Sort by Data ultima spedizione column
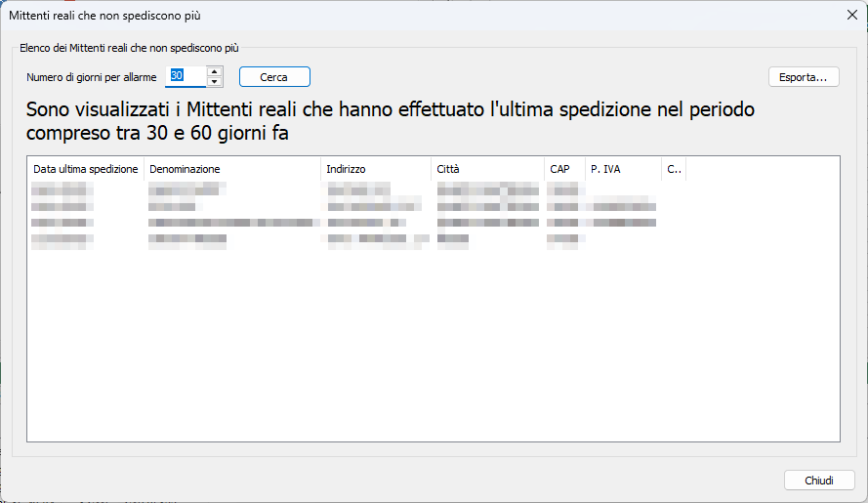 coord(85,169)
